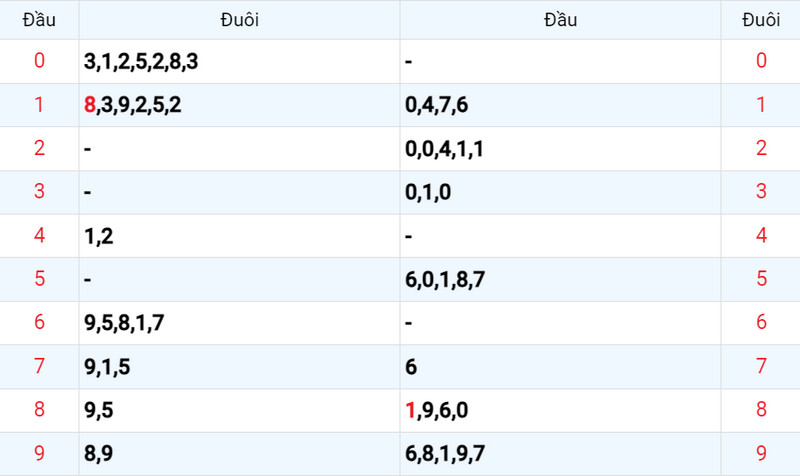Select the cell showing 0,1,0
800x476 pixels.
(560, 192)
